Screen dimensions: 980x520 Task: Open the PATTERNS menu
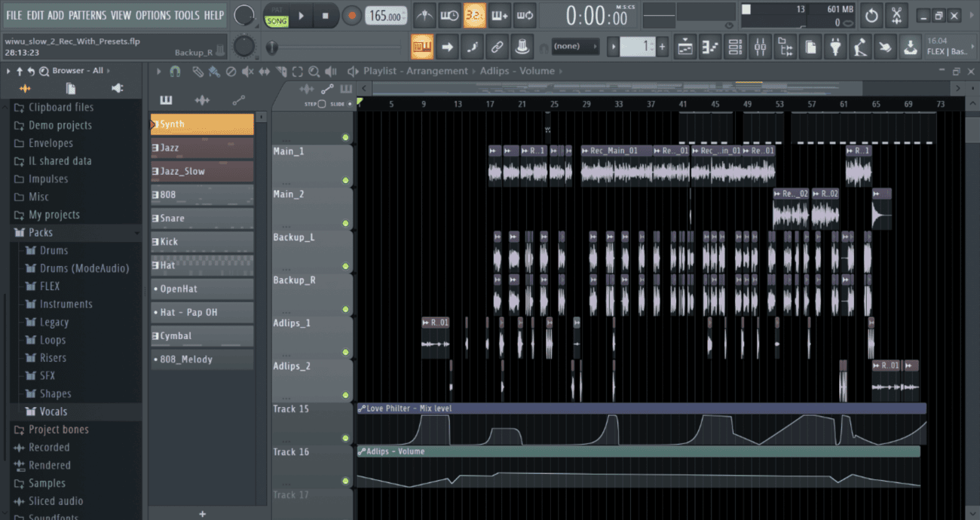87,15
